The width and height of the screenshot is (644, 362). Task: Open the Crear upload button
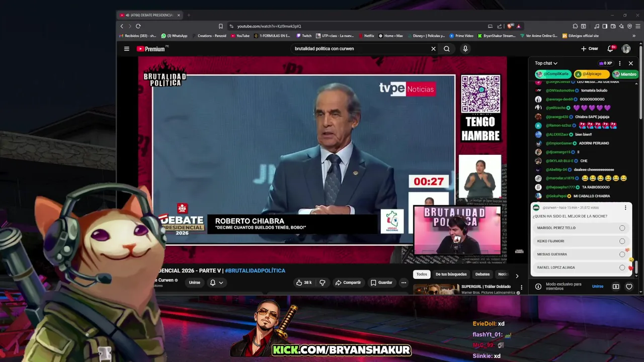click(x=589, y=49)
